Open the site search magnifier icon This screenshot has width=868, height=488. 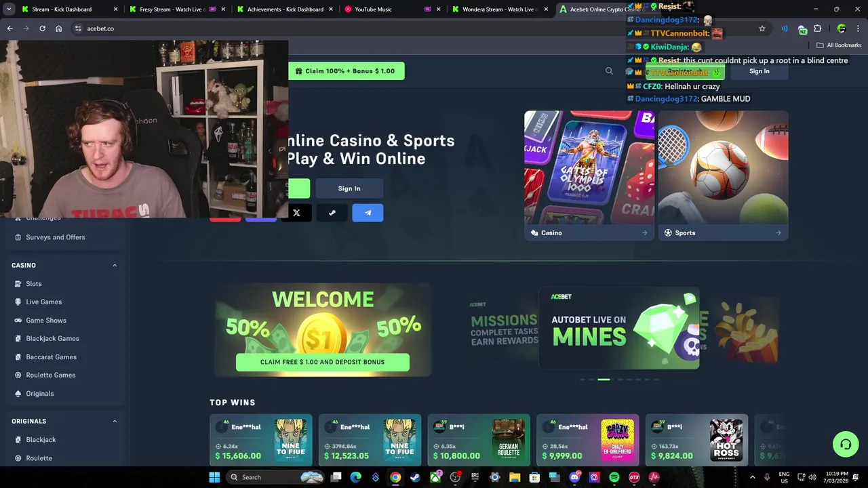click(609, 71)
